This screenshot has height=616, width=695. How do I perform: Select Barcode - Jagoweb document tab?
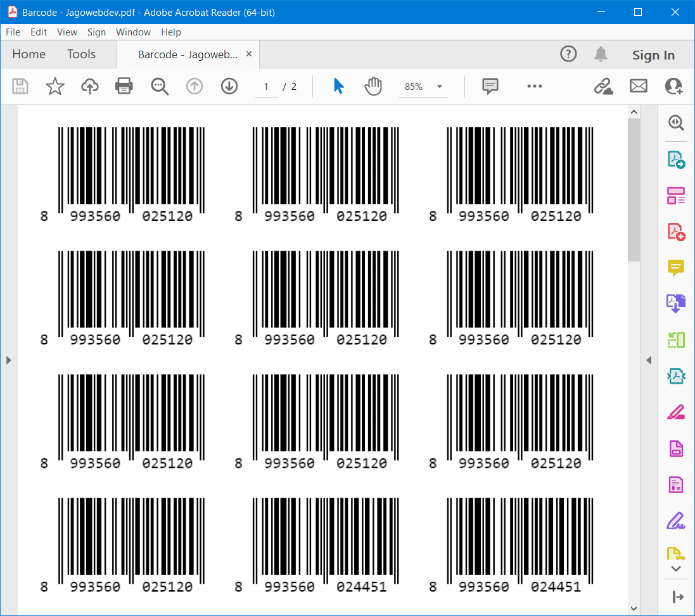[x=188, y=54]
